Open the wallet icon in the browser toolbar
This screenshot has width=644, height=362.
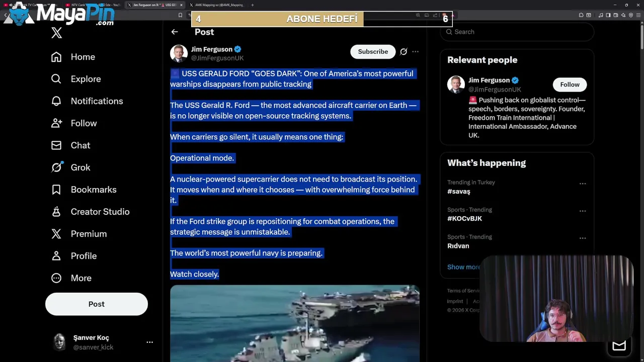[616, 15]
